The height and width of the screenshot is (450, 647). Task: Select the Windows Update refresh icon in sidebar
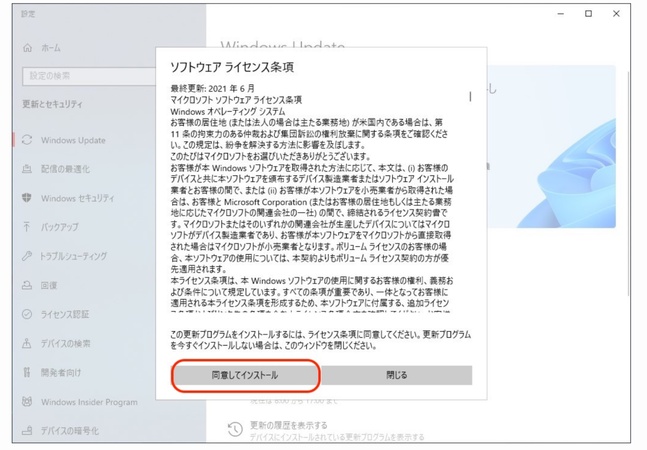pyautogui.click(x=27, y=140)
